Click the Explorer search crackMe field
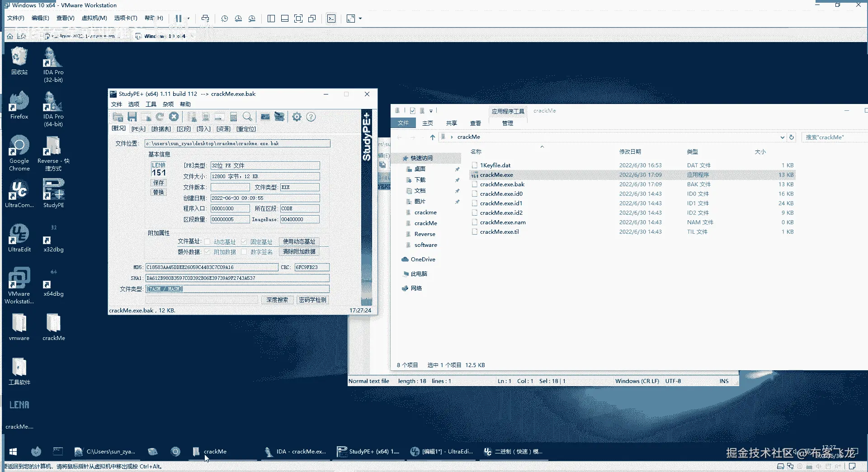The width and height of the screenshot is (868, 472). 835,137
